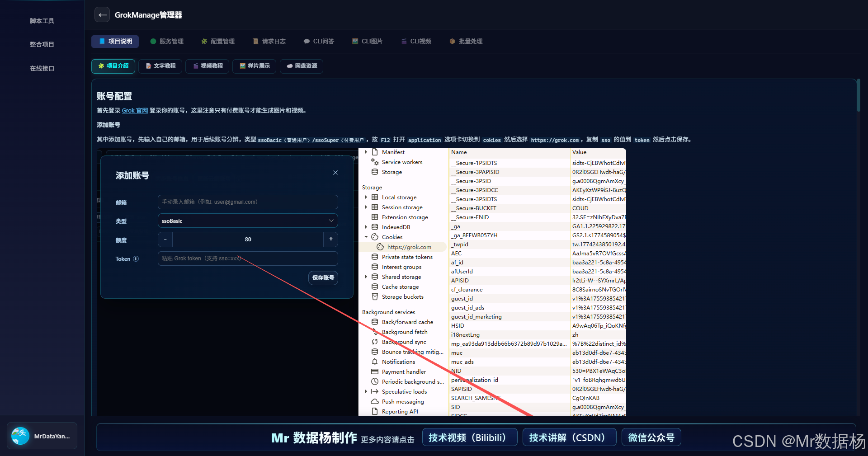The height and width of the screenshot is (456, 868).
Task: Select the __Secure-BUCKET cookie row
Action: point(538,208)
